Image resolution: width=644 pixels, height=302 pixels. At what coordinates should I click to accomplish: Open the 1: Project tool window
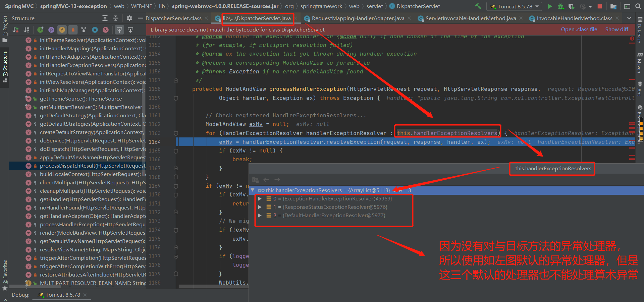coord(5,28)
